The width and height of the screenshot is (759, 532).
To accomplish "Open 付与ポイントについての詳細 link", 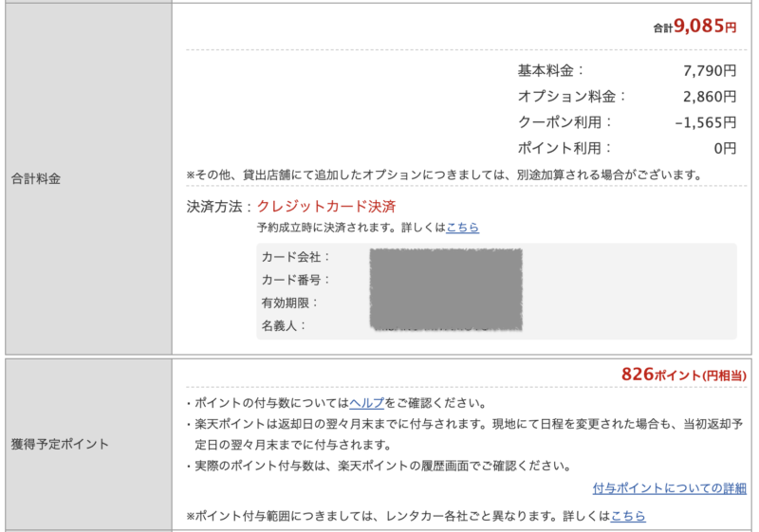I will (x=669, y=488).
